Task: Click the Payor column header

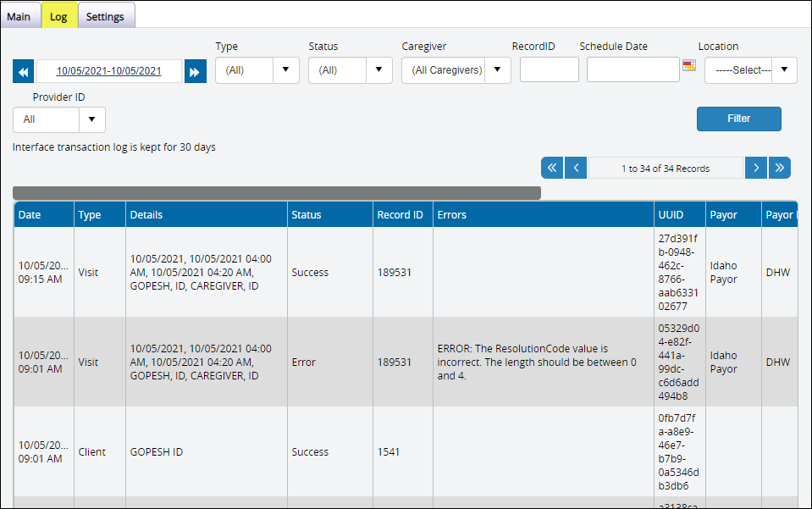Action: click(x=734, y=215)
